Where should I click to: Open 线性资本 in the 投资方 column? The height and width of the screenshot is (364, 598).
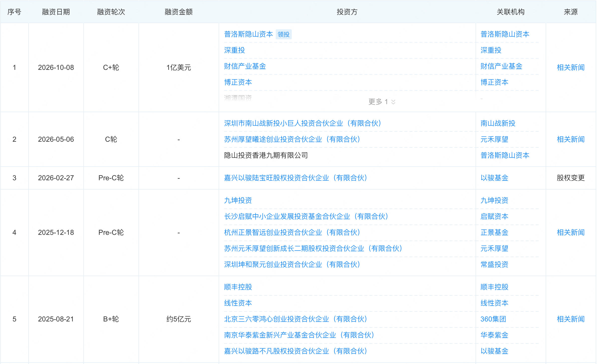click(x=238, y=303)
